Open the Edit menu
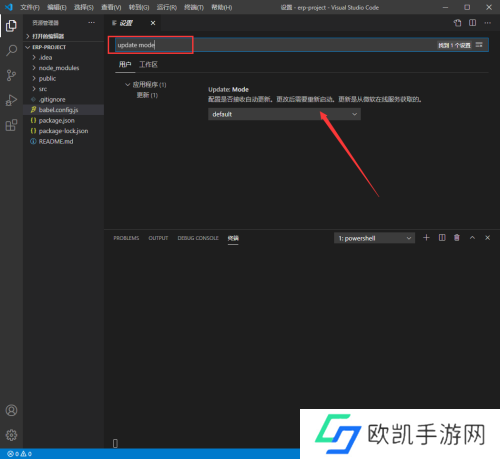500x459 pixels. pyautogui.click(x=57, y=7)
